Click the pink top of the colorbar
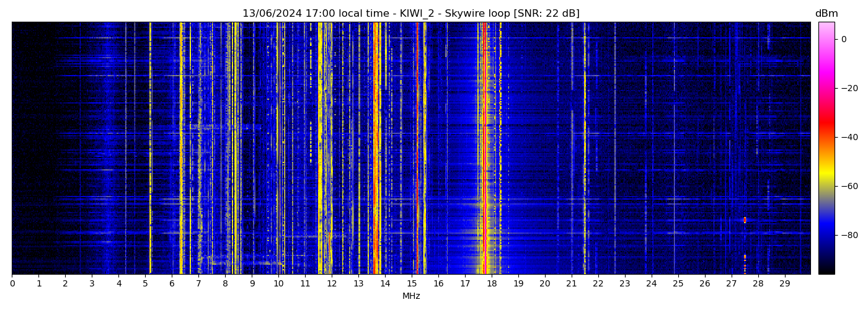The image size is (868, 310). point(826,25)
